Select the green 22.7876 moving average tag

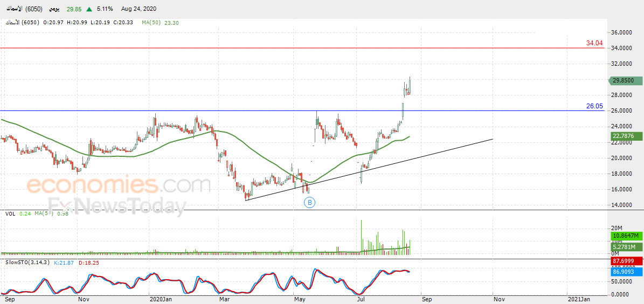coord(626,136)
